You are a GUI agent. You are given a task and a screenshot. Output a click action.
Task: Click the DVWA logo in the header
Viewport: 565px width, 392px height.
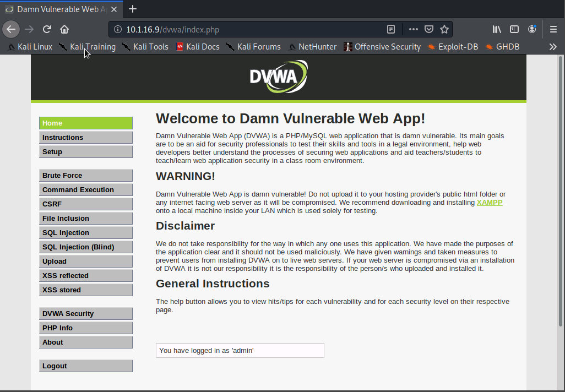(x=279, y=77)
